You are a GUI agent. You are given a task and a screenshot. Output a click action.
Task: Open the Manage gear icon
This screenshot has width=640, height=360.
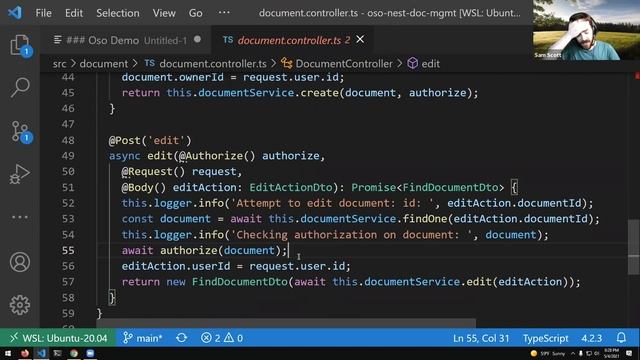click(x=20, y=304)
